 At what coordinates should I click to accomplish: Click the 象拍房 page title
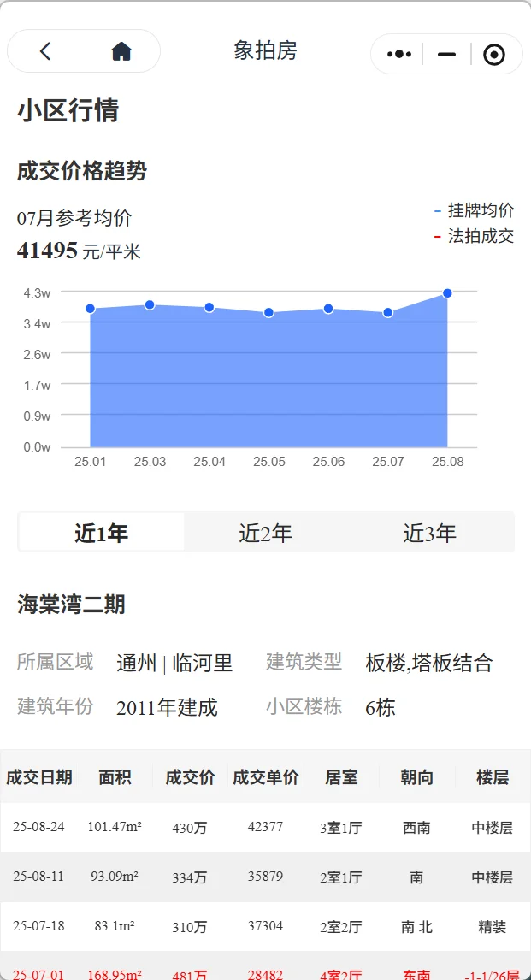coord(265,50)
